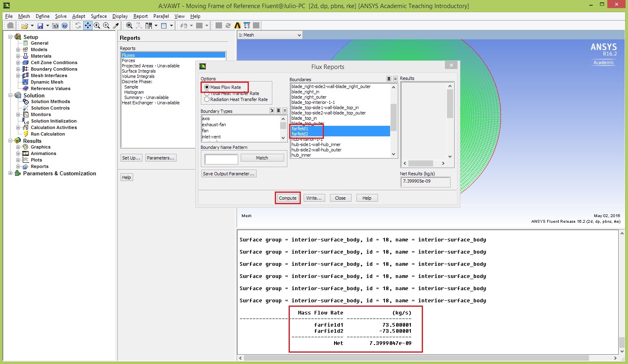Select 'Surface Integrals' in Reports list
The width and height of the screenshot is (628, 364).
click(x=173, y=71)
